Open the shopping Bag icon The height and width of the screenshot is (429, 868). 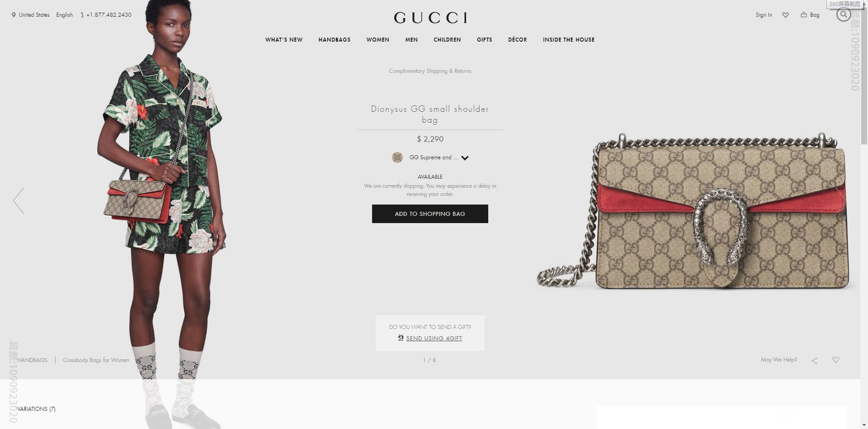804,15
